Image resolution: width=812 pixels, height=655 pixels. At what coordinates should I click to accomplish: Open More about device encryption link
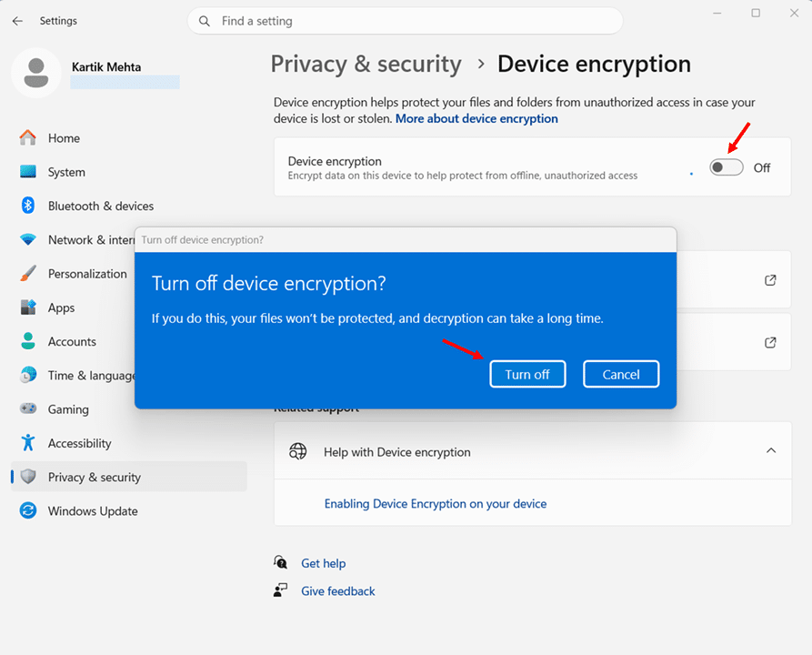(476, 118)
